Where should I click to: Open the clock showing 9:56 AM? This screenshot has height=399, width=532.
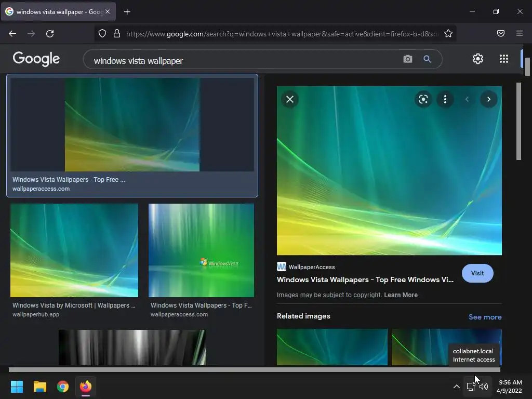[509, 387]
